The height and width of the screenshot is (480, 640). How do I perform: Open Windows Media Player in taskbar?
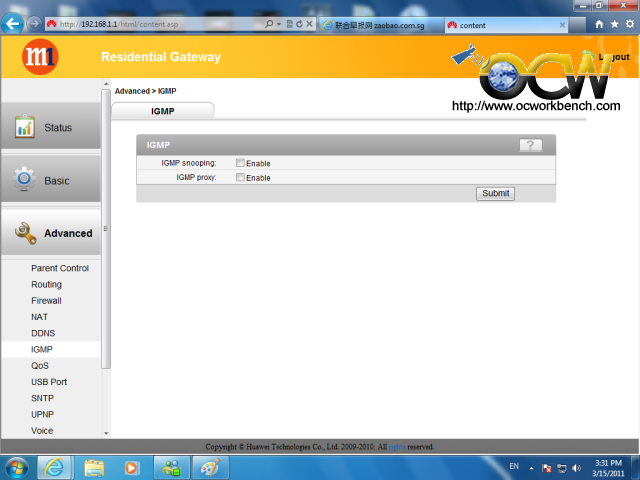coord(131,468)
